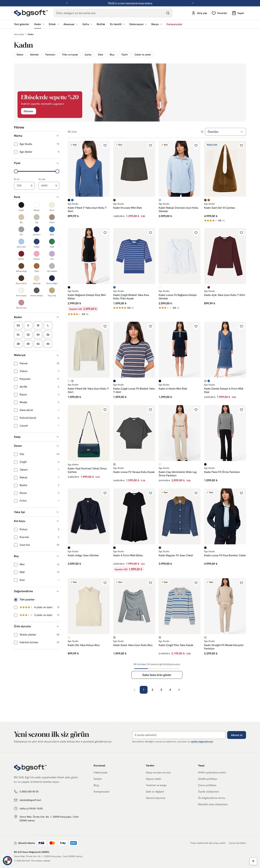Click Daha fazla ürün göster

157,675
